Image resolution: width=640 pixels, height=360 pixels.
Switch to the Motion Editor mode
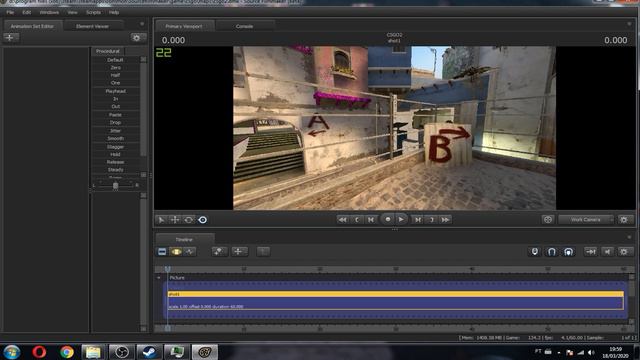[x=176, y=251]
